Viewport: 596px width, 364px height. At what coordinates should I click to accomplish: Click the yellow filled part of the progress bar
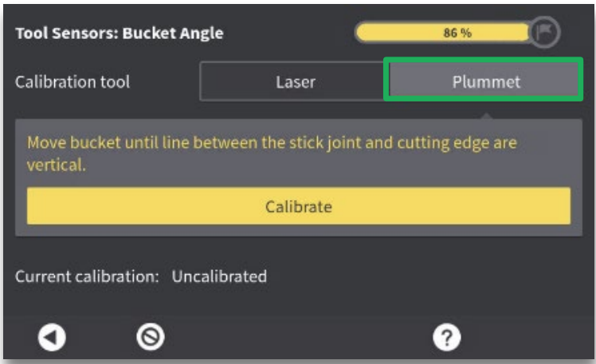click(398, 33)
